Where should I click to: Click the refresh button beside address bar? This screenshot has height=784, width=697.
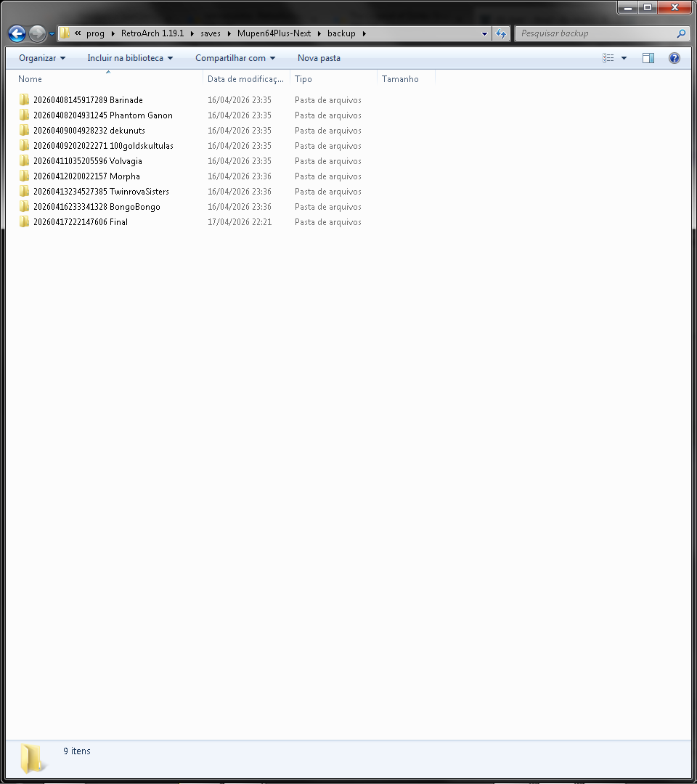tap(500, 33)
